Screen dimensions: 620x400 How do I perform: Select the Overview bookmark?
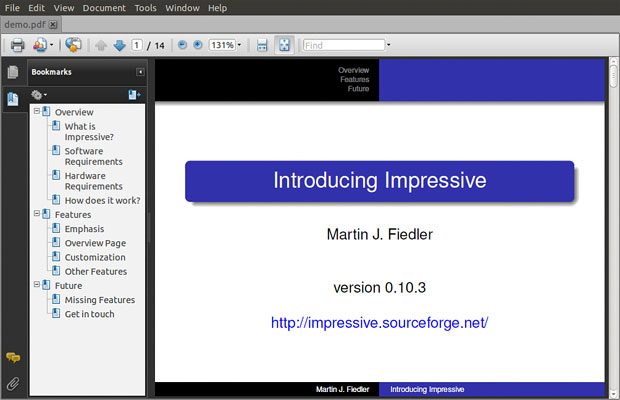[74, 112]
